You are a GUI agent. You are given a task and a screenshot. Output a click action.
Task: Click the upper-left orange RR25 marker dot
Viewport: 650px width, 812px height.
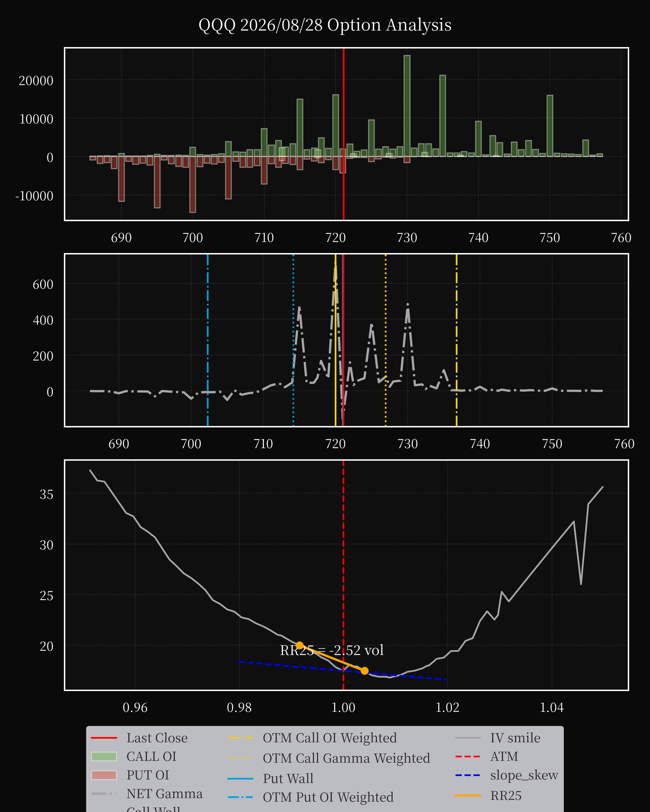coord(300,645)
